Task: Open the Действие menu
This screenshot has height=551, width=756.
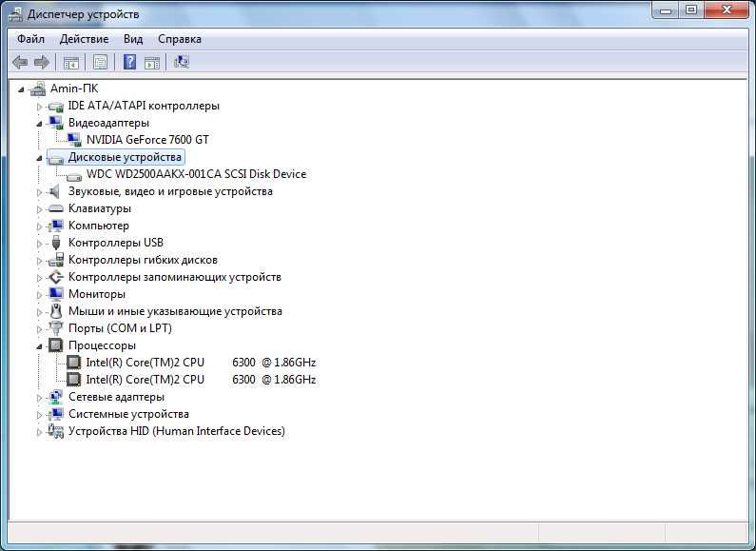Action: click(84, 39)
